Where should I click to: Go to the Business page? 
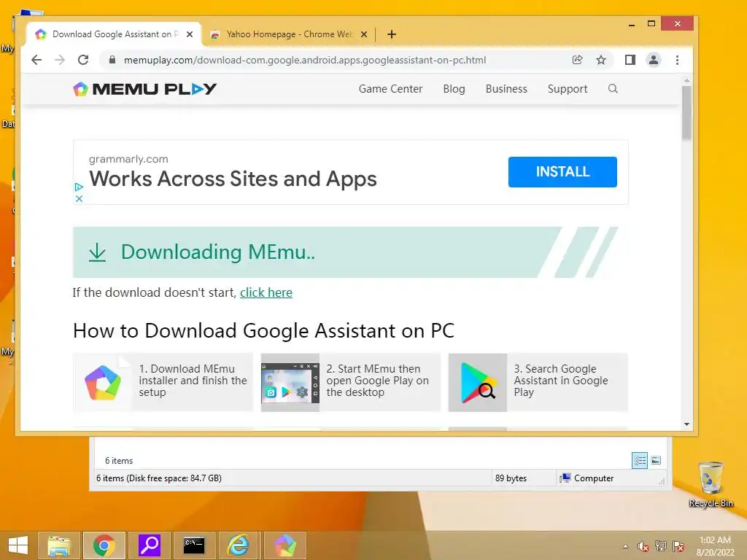tap(506, 89)
